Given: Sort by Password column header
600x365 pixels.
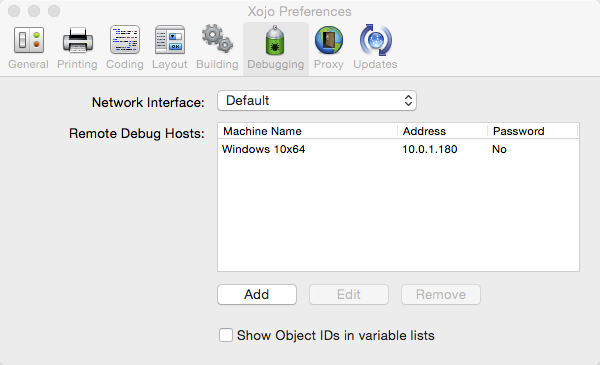Looking at the screenshot, I should (x=533, y=131).
